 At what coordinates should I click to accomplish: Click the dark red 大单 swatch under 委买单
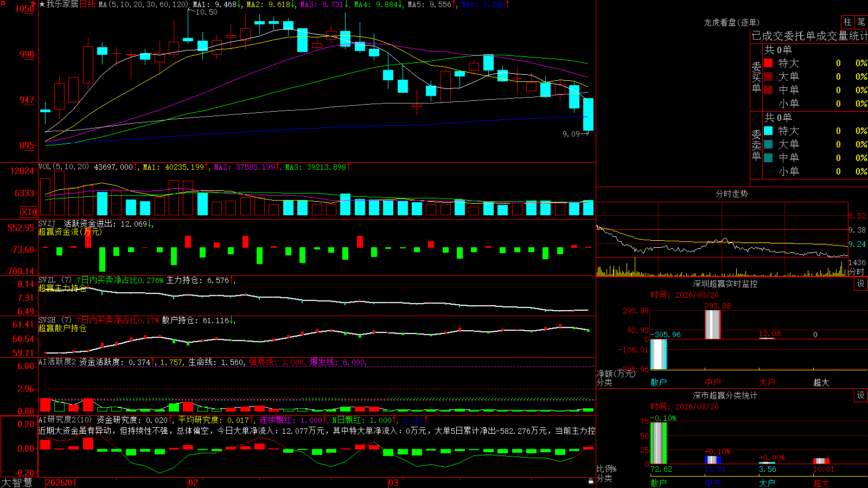tap(768, 76)
